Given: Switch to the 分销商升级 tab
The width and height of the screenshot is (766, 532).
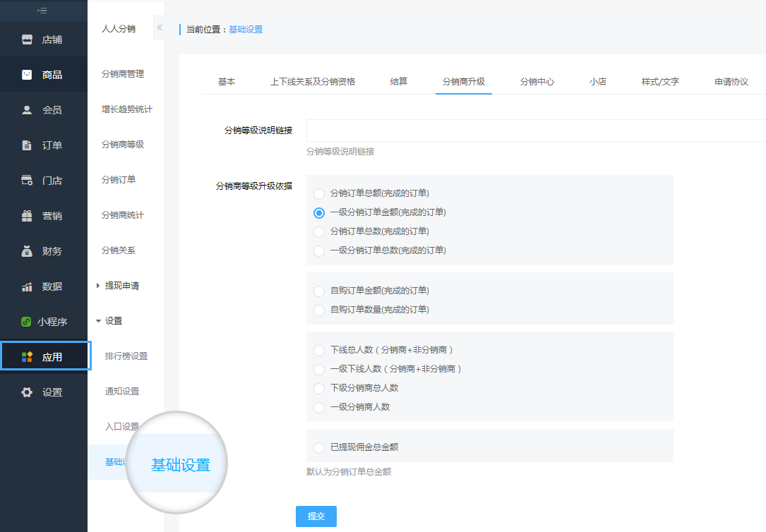Looking at the screenshot, I should coord(464,82).
